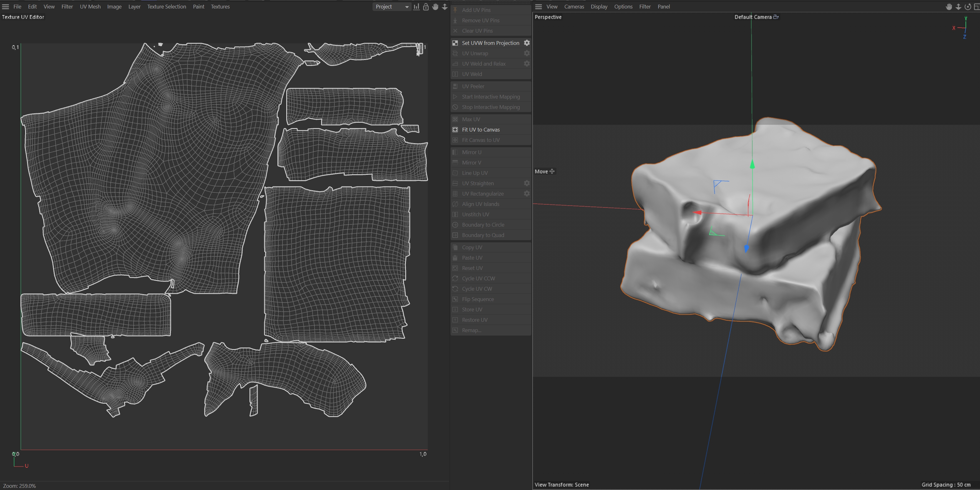Click the Fit UV to Canvas icon

coord(455,130)
